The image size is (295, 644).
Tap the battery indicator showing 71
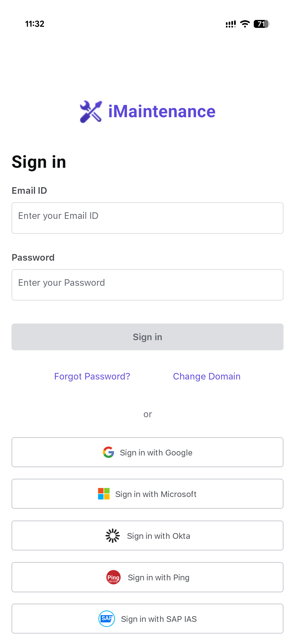tap(261, 24)
